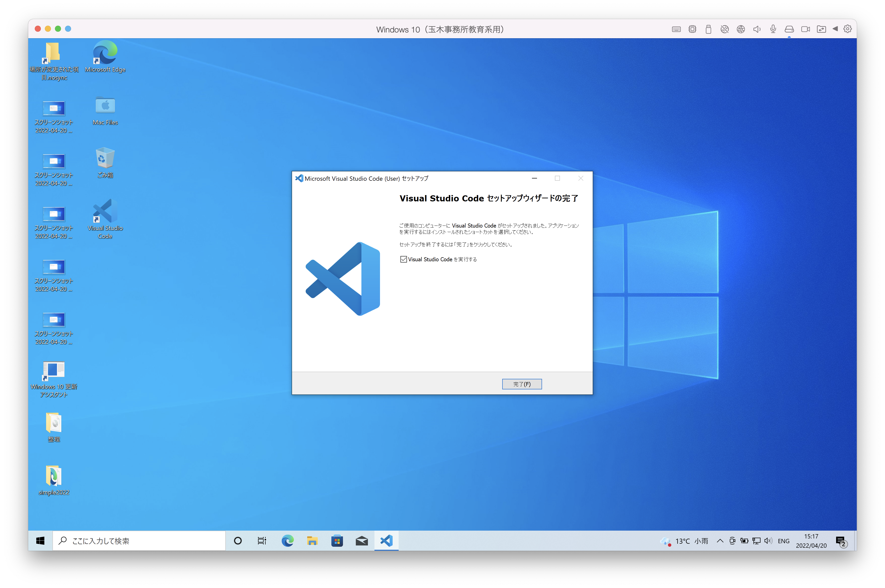Uncheck 'Visual Studio Code を実行する' checkbox
885x588 pixels.
(403, 259)
